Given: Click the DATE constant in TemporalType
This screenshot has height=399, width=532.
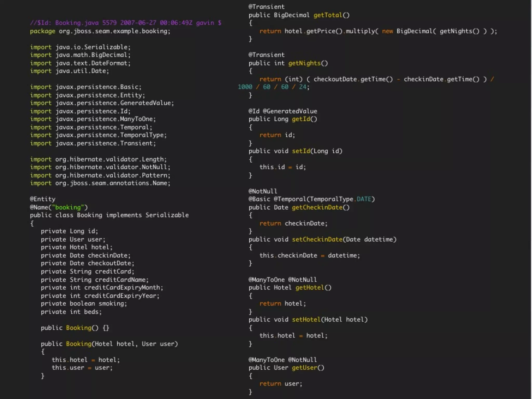Looking at the screenshot, I should (x=364, y=199).
